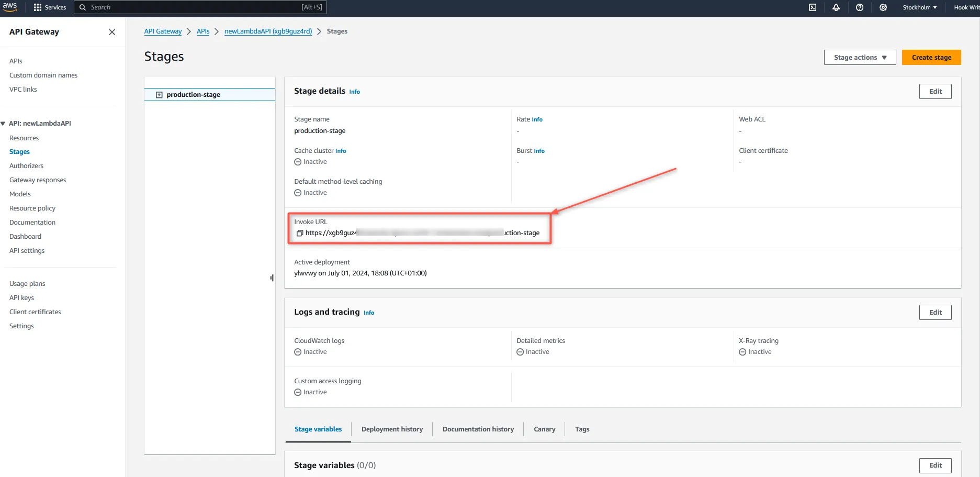The image size is (980, 477).
Task: Click the production-stage name value
Action: coord(320,131)
